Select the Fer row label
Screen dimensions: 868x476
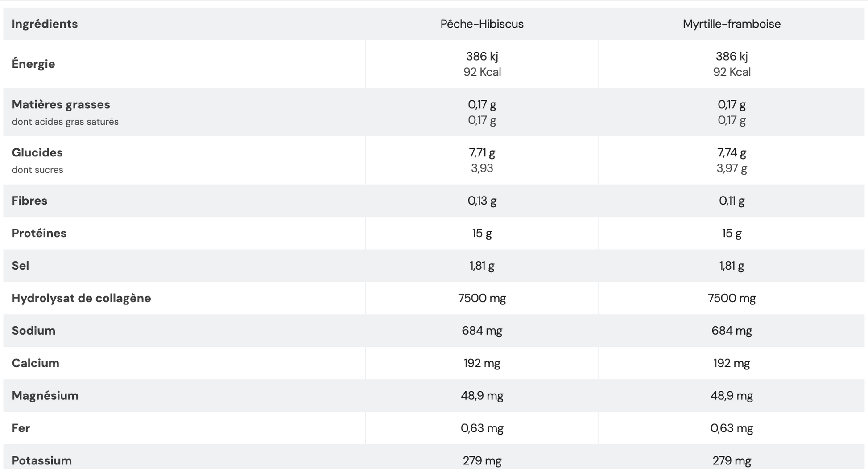click(x=21, y=429)
